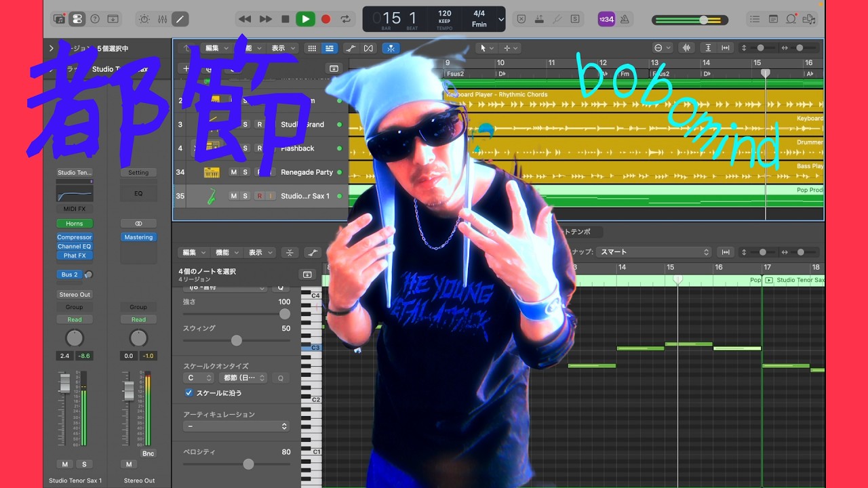The image size is (868, 488).
Task: Click the Fmin key signature
Action: click(x=479, y=24)
